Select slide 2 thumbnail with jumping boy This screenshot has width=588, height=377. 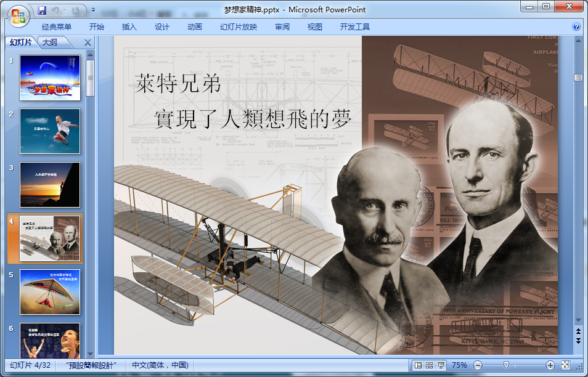tap(50, 131)
